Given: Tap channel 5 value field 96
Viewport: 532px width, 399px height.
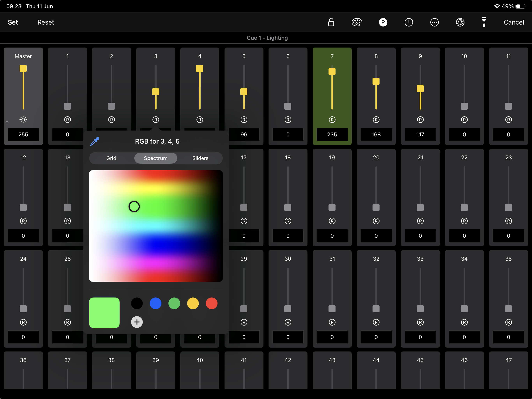Looking at the screenshot, I should tap(244, 134).
